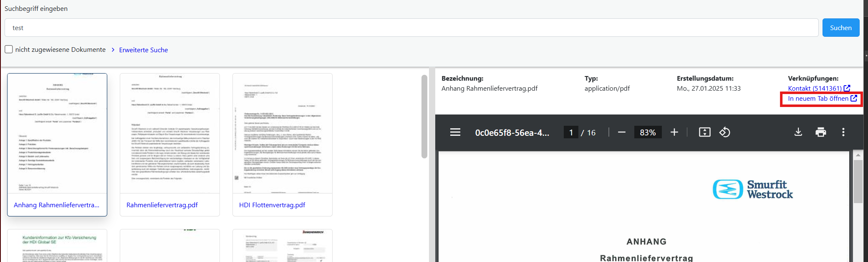Select the Rahmenliefervertrag.pdf thumbnail
The width and height of the screenshot is (868, 262).
(x=169, y=134)
